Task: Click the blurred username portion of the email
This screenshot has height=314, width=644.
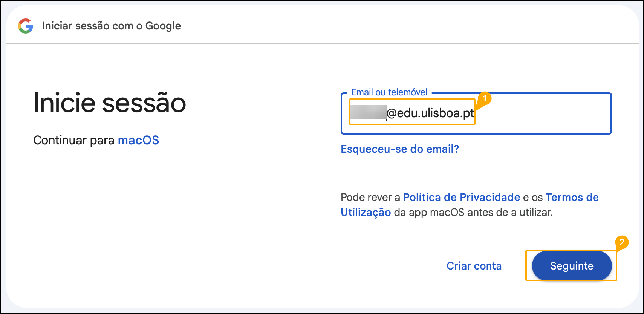Action: (369, 112)
